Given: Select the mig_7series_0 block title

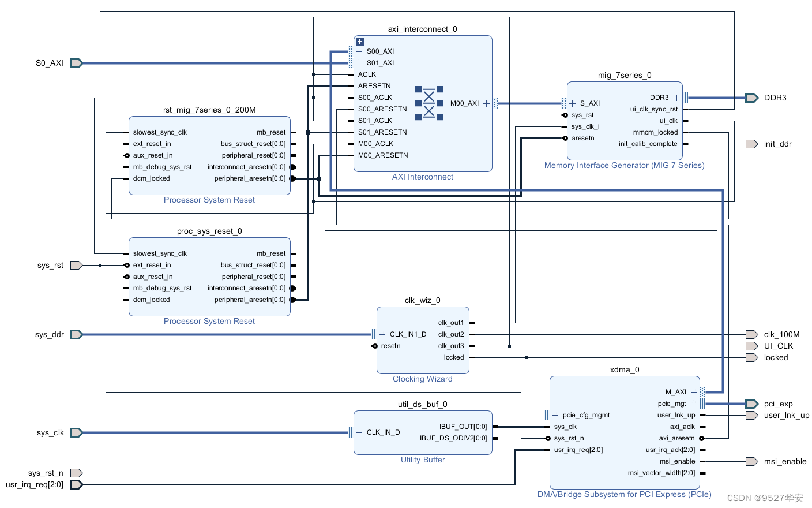Looking at the screenshot, I should (x=625, y=75).
